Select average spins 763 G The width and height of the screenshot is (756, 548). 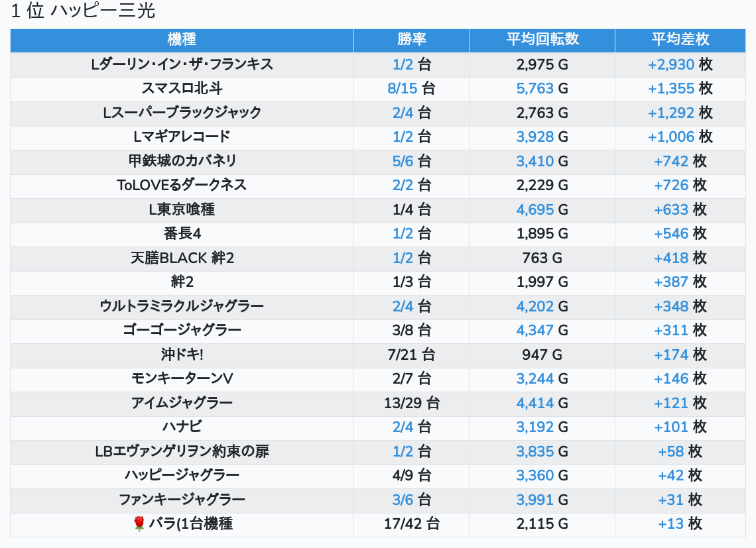542,258
